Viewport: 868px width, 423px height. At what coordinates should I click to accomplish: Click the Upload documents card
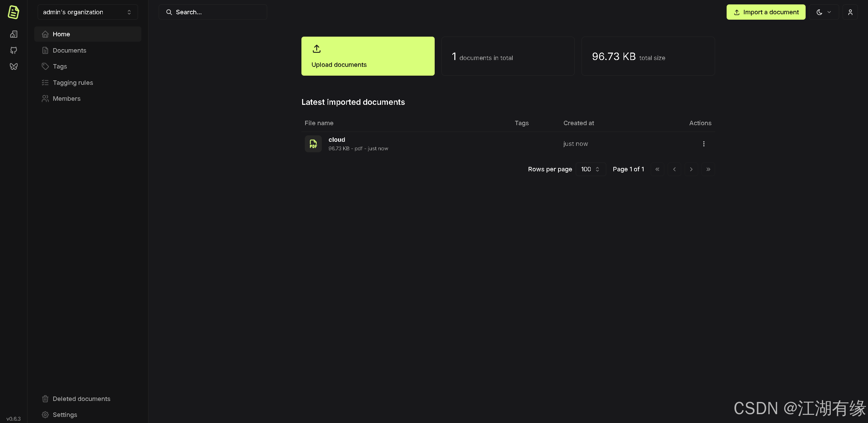point(368,56)
